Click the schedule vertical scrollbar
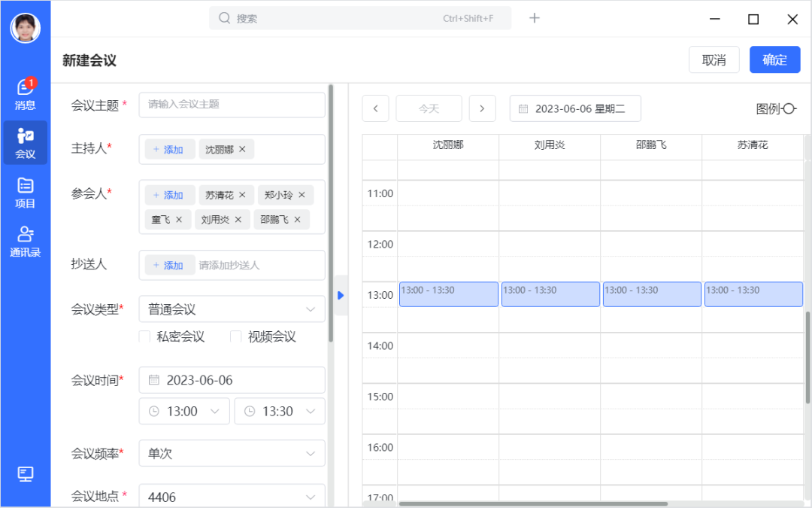Screen dimensions: 812x508 807,357
